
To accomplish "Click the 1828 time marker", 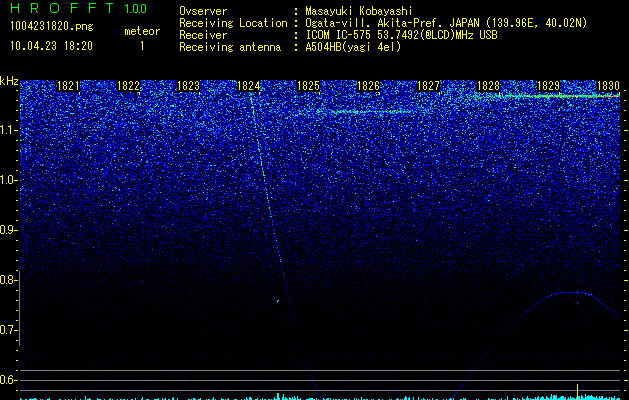I will pyautogui.click(x=489, y=86).
